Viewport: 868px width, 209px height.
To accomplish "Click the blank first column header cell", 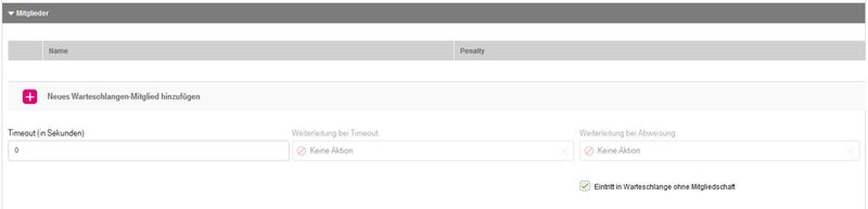I will coord(25,51).
